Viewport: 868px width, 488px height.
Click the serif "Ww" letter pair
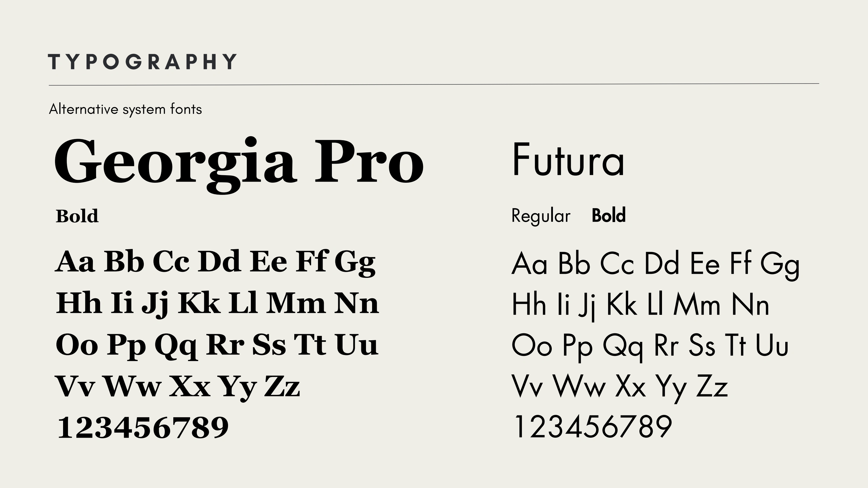[133, 386]
